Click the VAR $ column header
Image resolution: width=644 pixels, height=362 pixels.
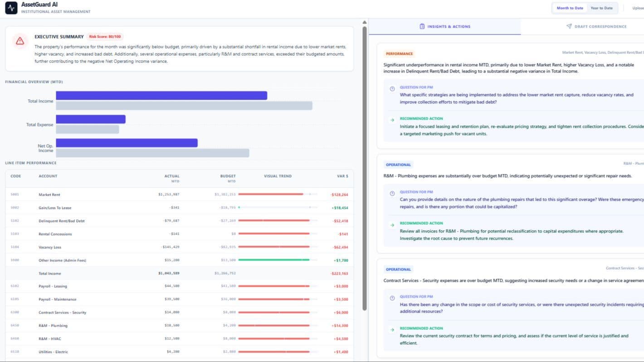[x=342, y=176]
